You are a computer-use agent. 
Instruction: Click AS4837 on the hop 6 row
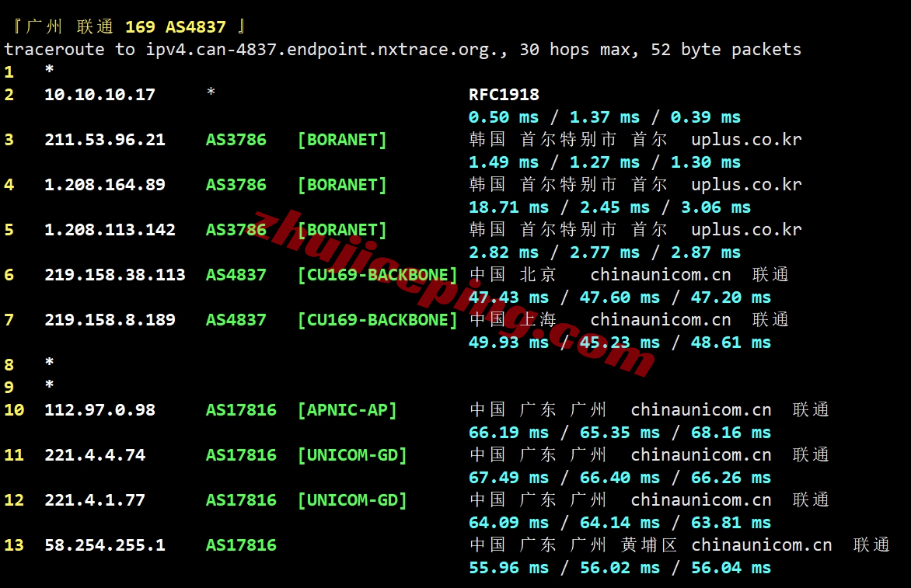(x=236, y=275)
